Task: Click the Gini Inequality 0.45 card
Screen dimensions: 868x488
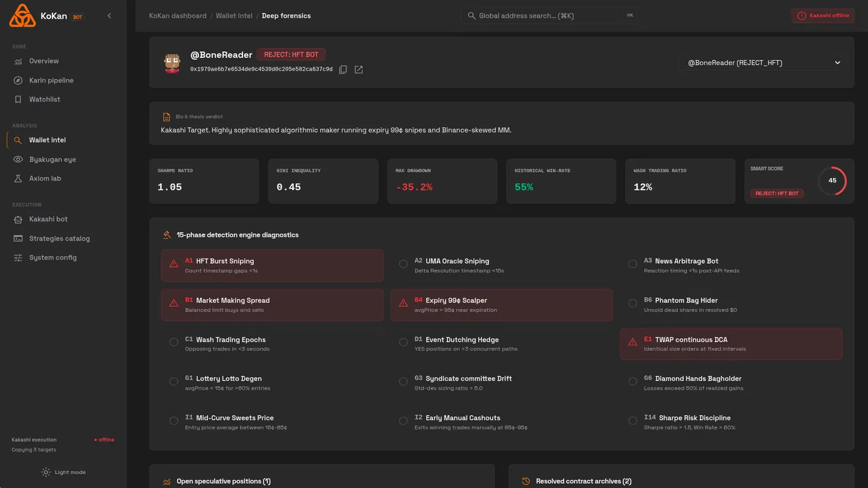Action: [323, 181]
